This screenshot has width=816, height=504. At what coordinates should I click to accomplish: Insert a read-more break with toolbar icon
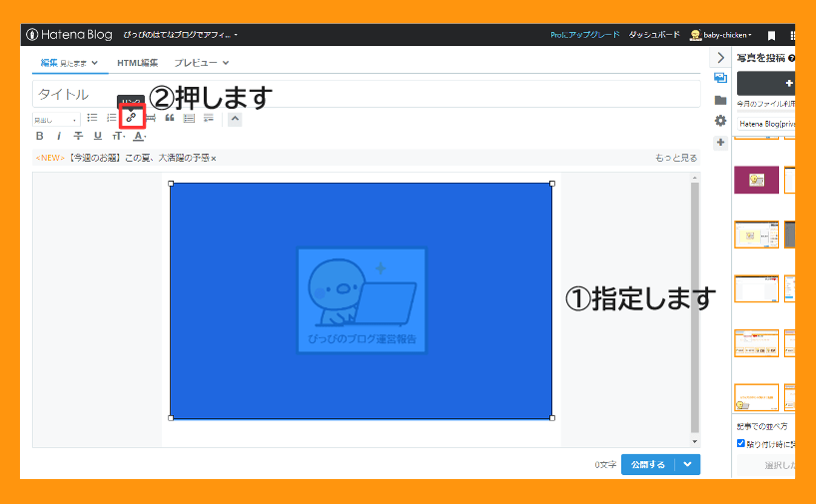[x=209, y=118]
